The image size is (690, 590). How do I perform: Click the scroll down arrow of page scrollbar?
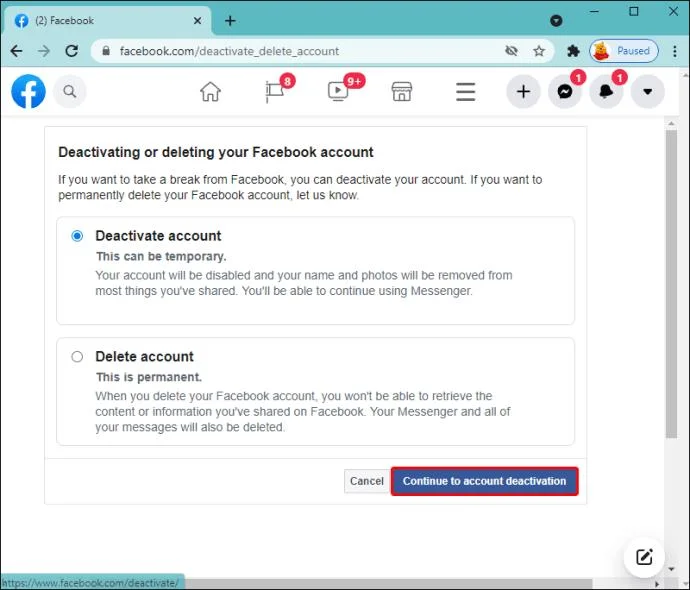pos(671,569)
